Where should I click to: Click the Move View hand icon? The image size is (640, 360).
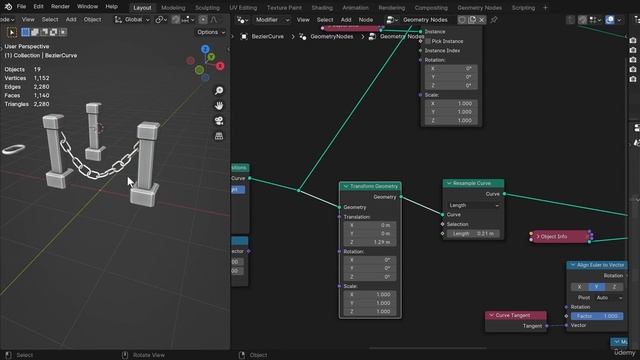click(219, 106)
